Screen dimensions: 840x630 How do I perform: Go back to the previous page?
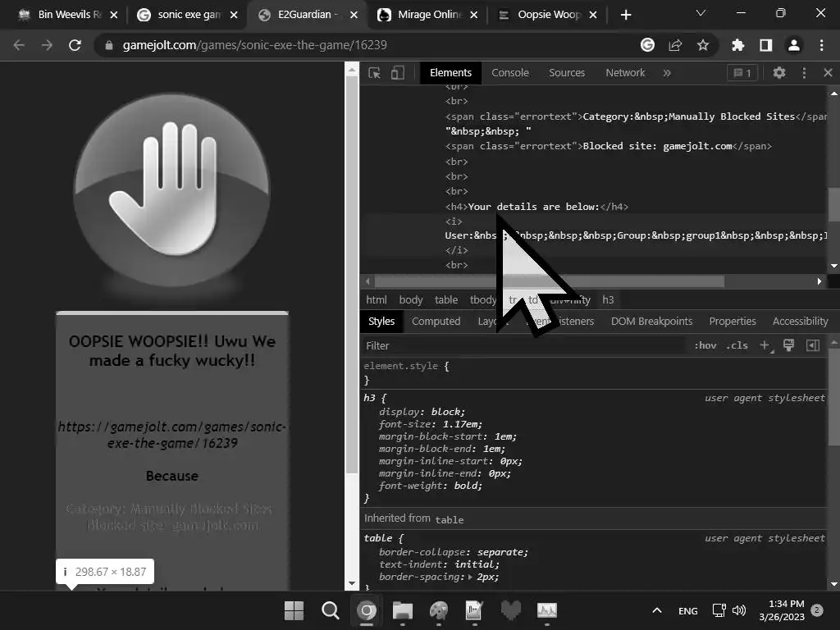[19, 45]
